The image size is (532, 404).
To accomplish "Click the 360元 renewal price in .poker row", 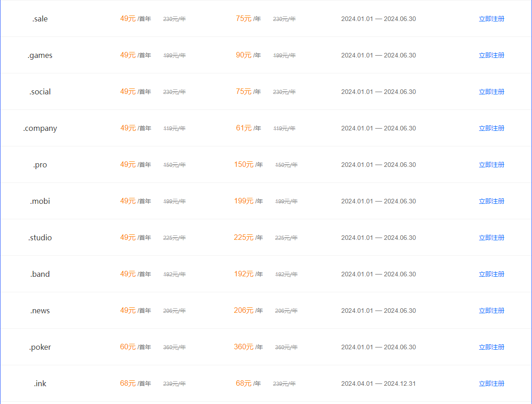I will [244, 347].
